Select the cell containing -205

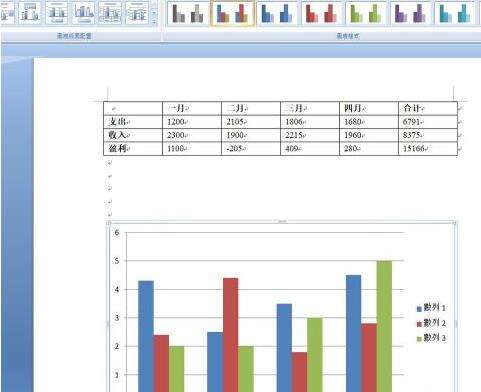click(251, 148)
